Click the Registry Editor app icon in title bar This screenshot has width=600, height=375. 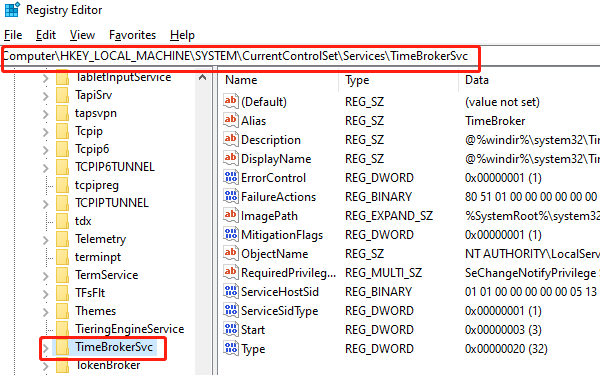coord(12,10)
